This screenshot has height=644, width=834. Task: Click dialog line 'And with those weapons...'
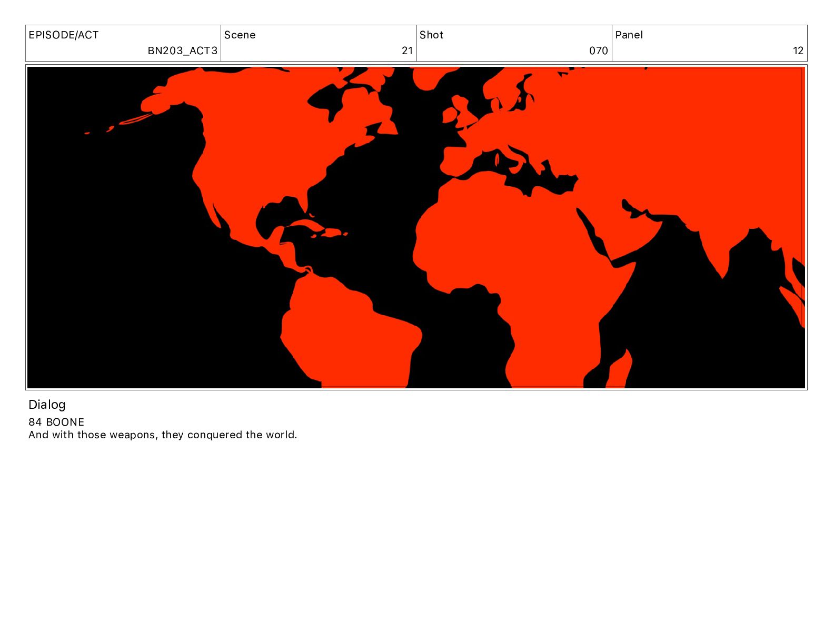163,435
